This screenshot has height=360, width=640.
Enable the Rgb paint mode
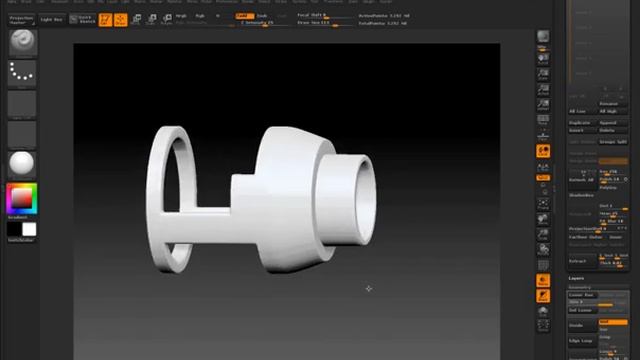pyautogui.click(x=200, y=16)
